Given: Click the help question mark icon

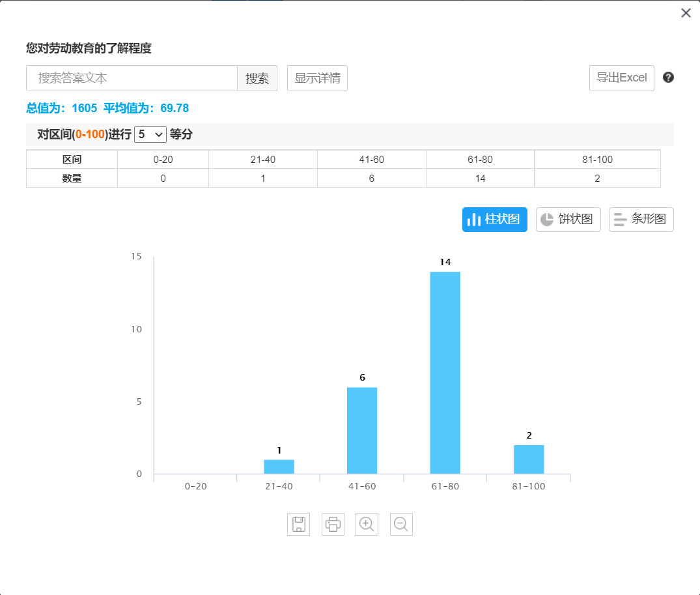Looking at the screenshot, I should pyautogui.click(x=668, y=78).
